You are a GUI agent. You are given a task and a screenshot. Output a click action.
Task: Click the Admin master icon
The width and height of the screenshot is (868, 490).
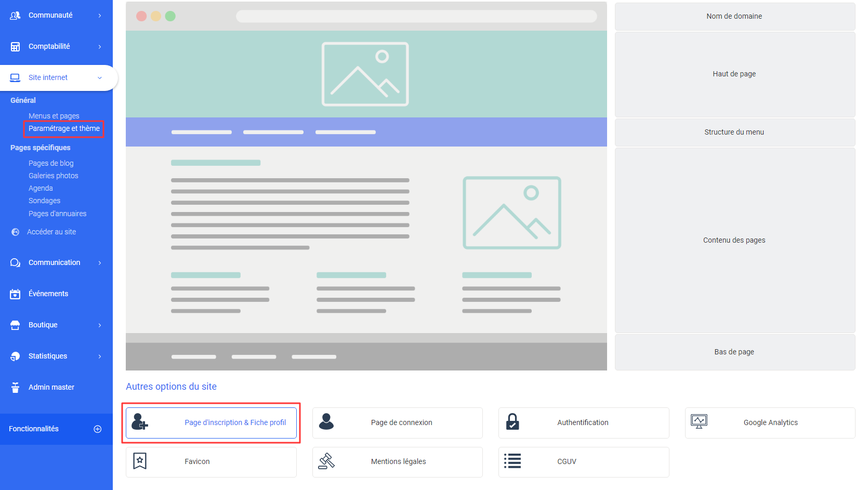(15, 388)
